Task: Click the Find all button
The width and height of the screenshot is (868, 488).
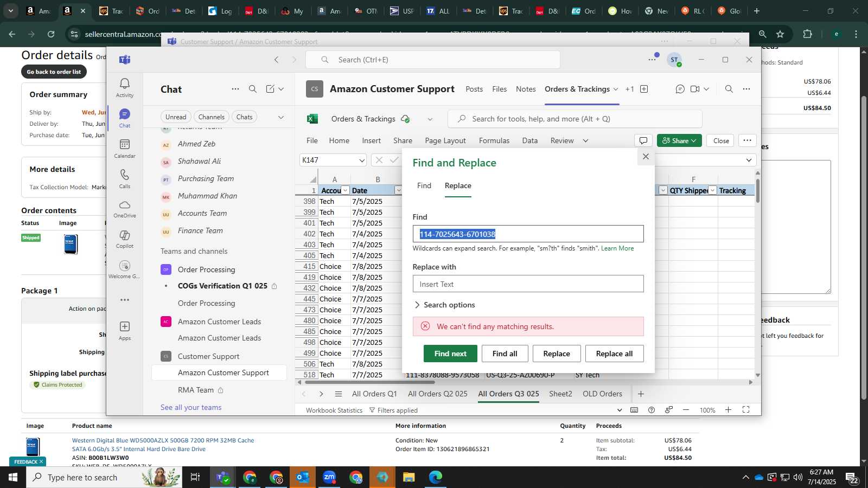Action: pyautogui.click(x=505, y=354)
